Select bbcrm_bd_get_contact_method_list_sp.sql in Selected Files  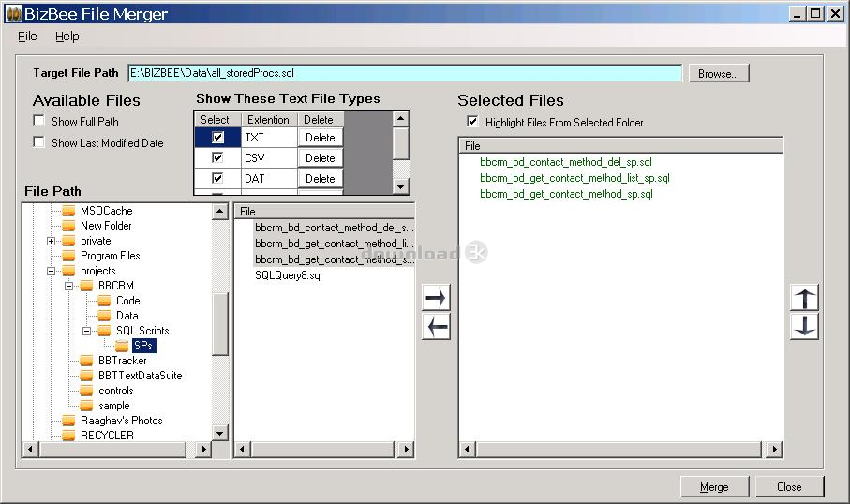[x=574, y=178]
